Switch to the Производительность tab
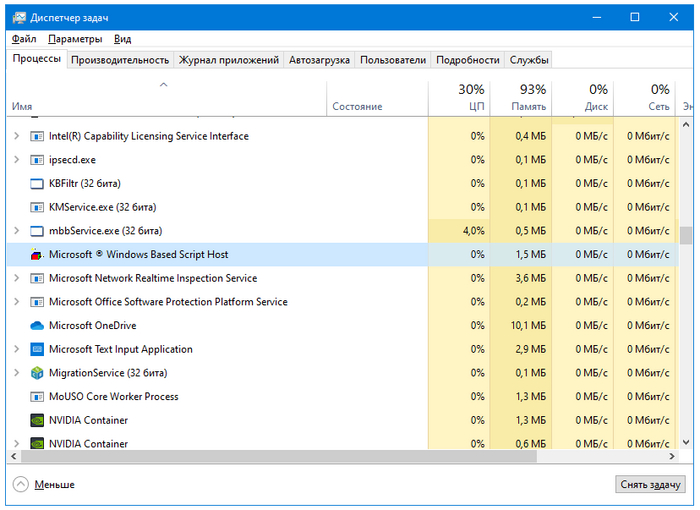Screen dimensions: 700x510 [x=120, y=60]
